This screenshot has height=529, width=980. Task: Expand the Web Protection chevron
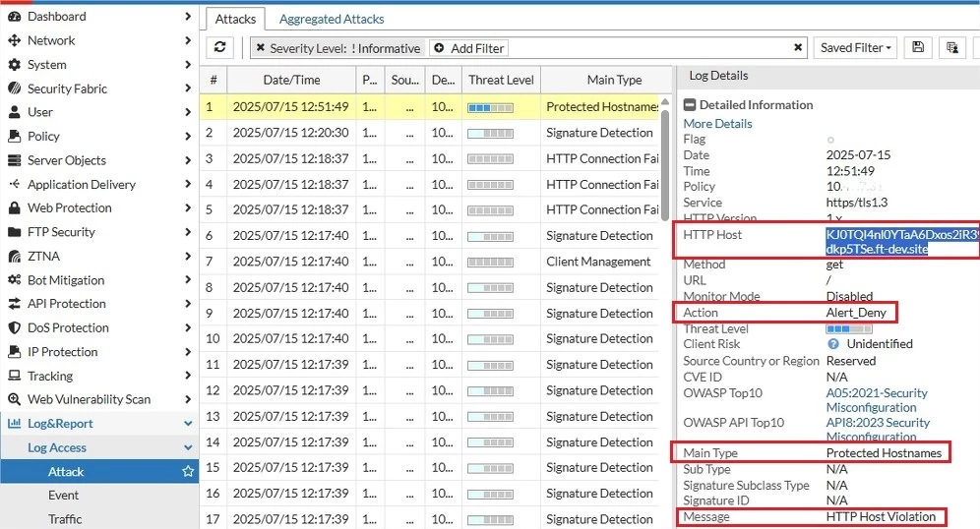coord(188,208)
